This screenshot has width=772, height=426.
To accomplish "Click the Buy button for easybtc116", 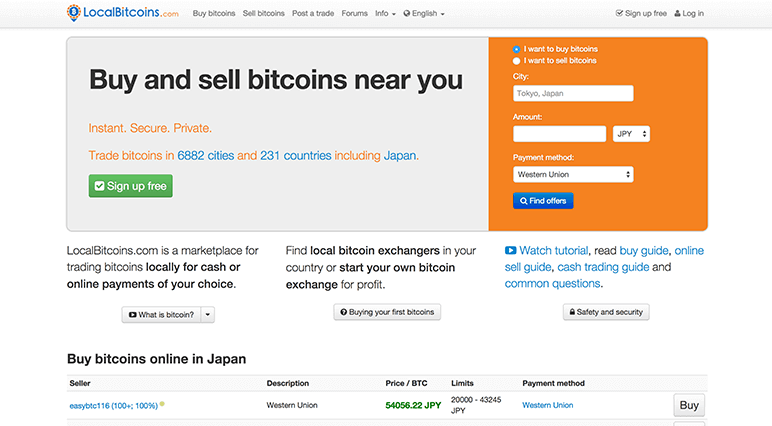I will pos(689,405).
